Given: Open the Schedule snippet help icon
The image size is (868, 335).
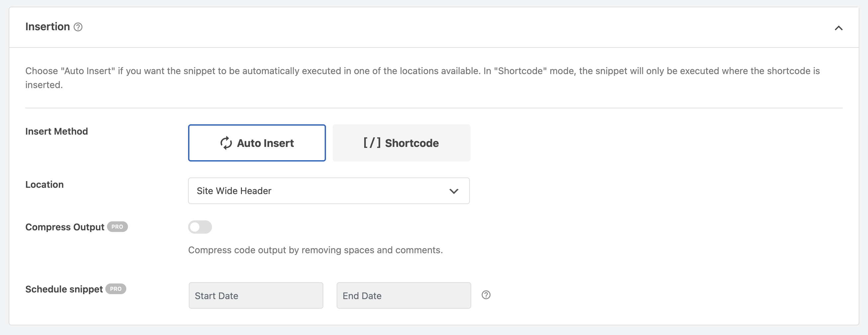Looking at the screenshot, I should click(486, 295).
